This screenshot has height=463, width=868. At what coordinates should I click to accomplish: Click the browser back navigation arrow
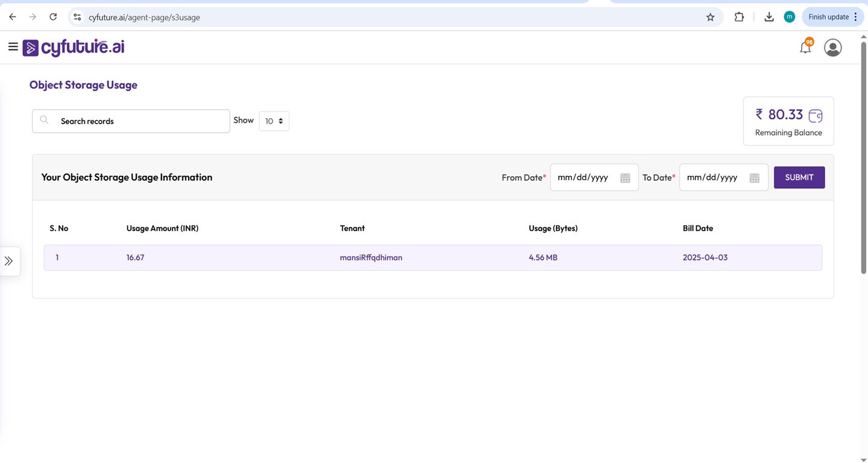(x=12, y=17)
